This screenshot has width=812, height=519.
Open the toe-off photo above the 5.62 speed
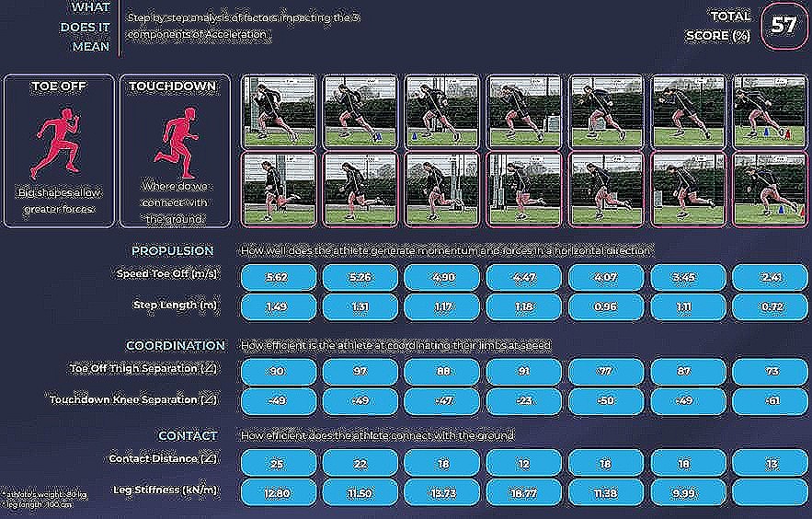[x=279, y=110]
